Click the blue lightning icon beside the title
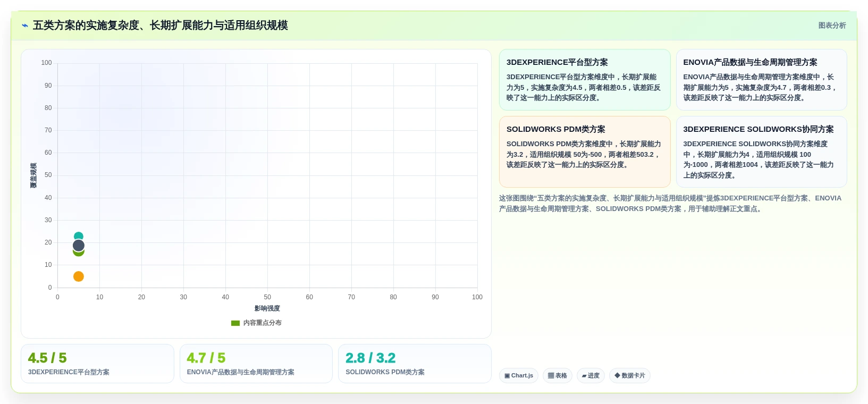Screen dimensions: 868x404 (25, 26)
